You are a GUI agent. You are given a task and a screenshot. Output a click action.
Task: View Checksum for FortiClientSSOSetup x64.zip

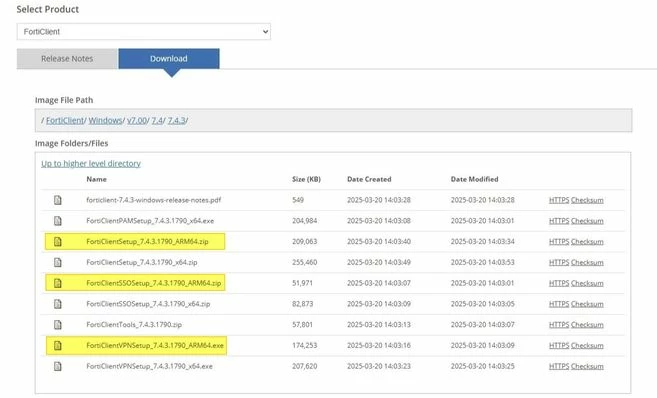click(587, 304)
